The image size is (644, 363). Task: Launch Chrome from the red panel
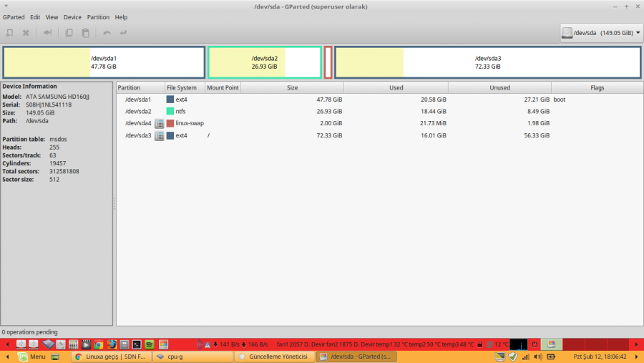pyautogui.click(x=99, y=344)
